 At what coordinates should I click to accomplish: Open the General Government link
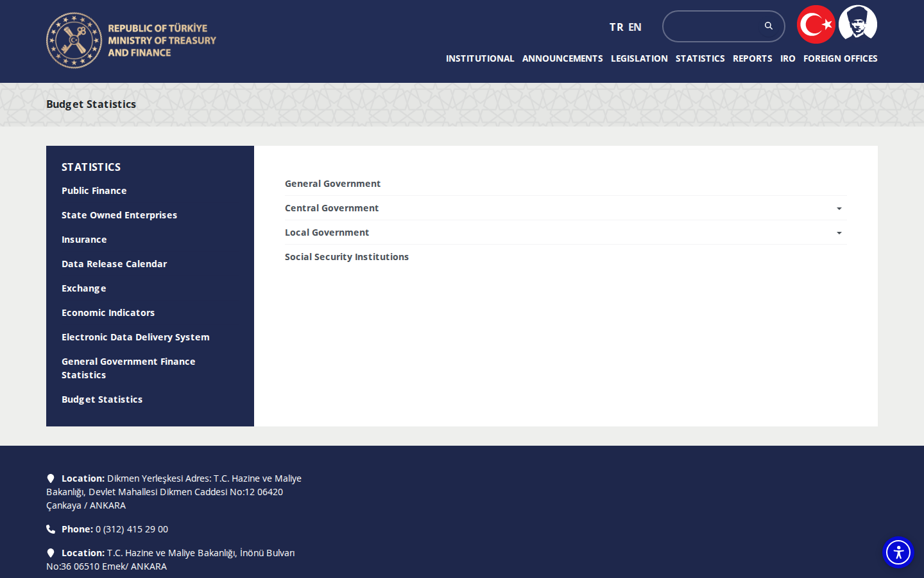pos(332,184)
